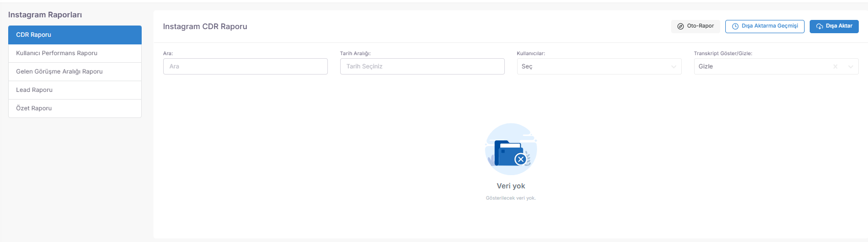Click the Dışa Aktar button
This screenshot has height=242, width=868.
834,26
